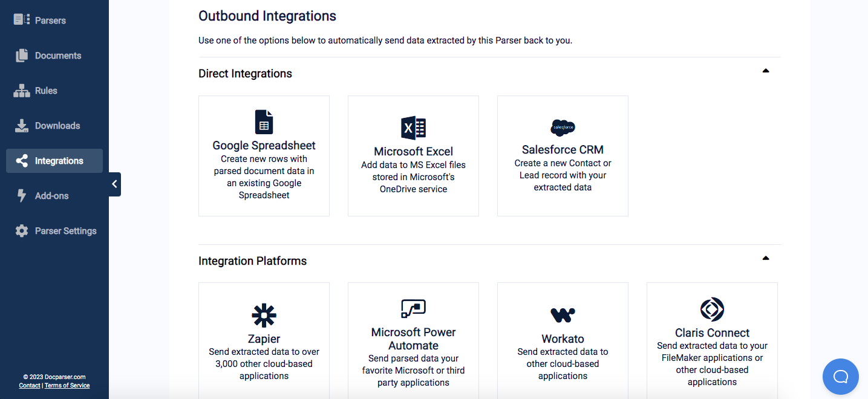Image resolution: width=868 pixels, height=399 pixels.
Task: Open the Parsers menu item
Action: 50,21
